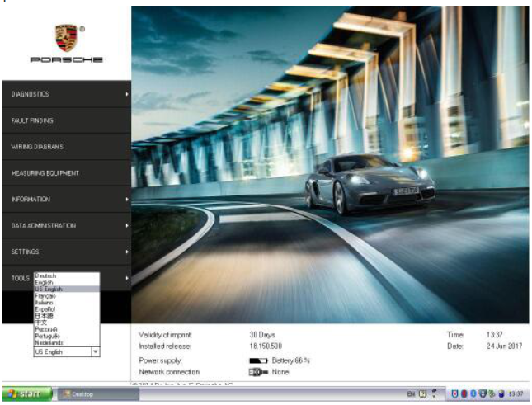Viewport: 532px width, 405px height.
Task: Open the Fault Finding menu
Action: pos(33,120)
